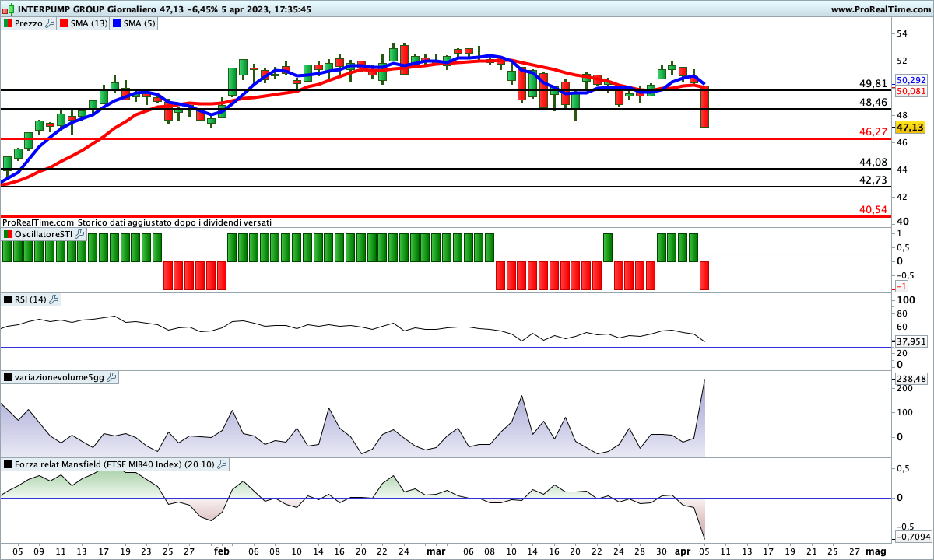Image resolution: width=934 pixels, height=560 pixels.
Task: Click the red SMA (13) color square
Action: (65, 23)
